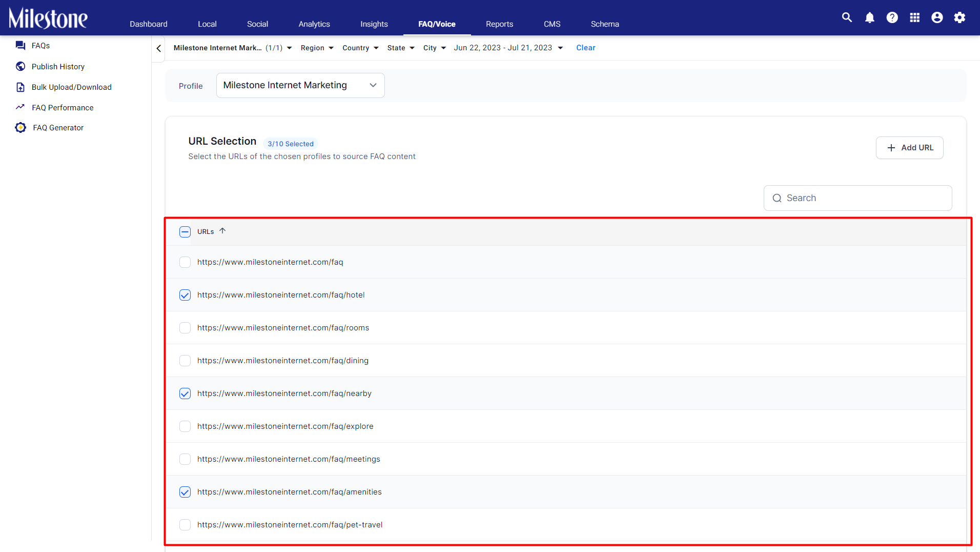Open FAQs in the sidebar
The width and height of the screenshot is (980, 552).
coord(40,46)
